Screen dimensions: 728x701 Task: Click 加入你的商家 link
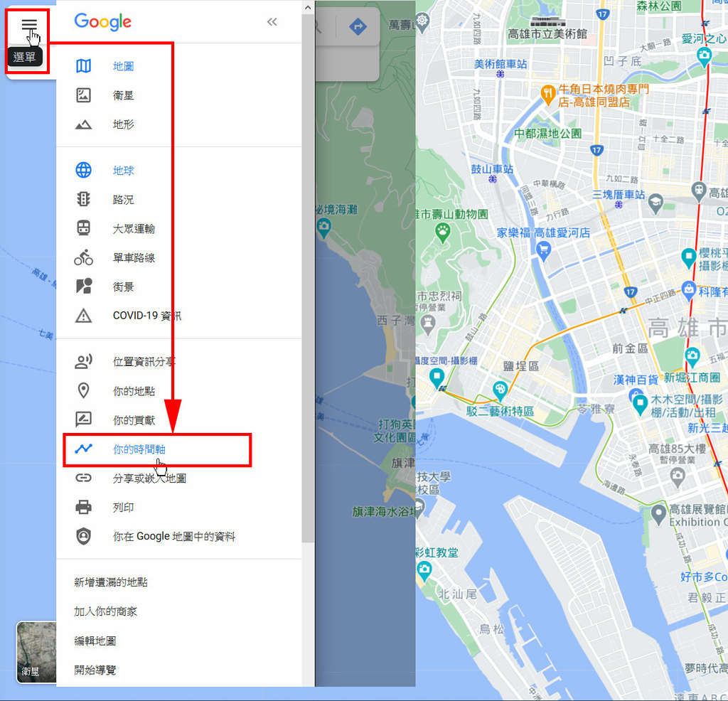pyautogui.click(x=107, y=610)
